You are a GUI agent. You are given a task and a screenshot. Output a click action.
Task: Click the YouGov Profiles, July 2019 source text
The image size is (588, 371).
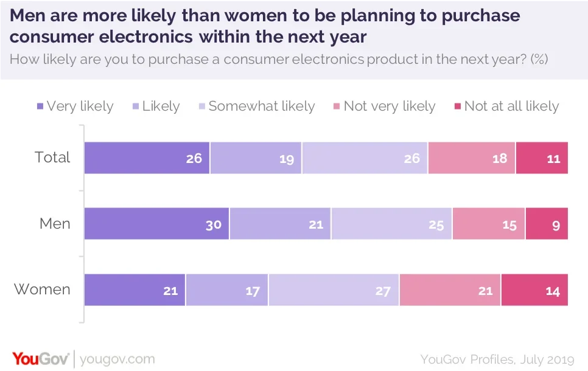tap(497, 359)
